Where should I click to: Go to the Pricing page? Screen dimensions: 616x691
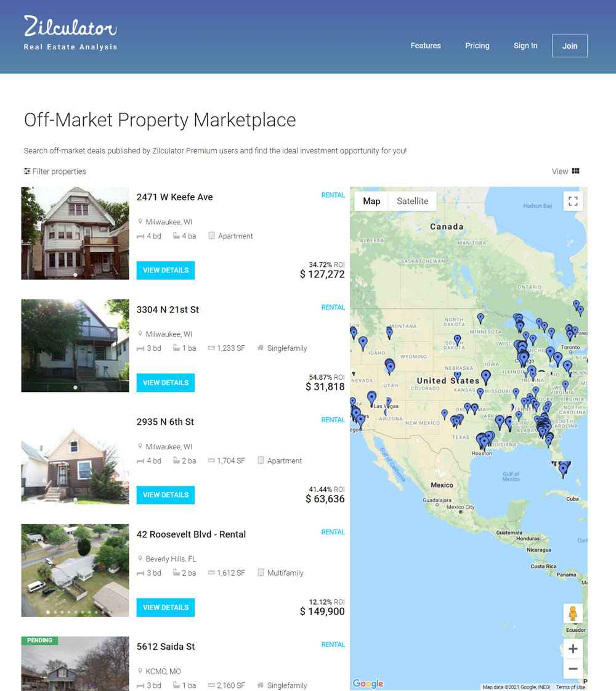477,46
